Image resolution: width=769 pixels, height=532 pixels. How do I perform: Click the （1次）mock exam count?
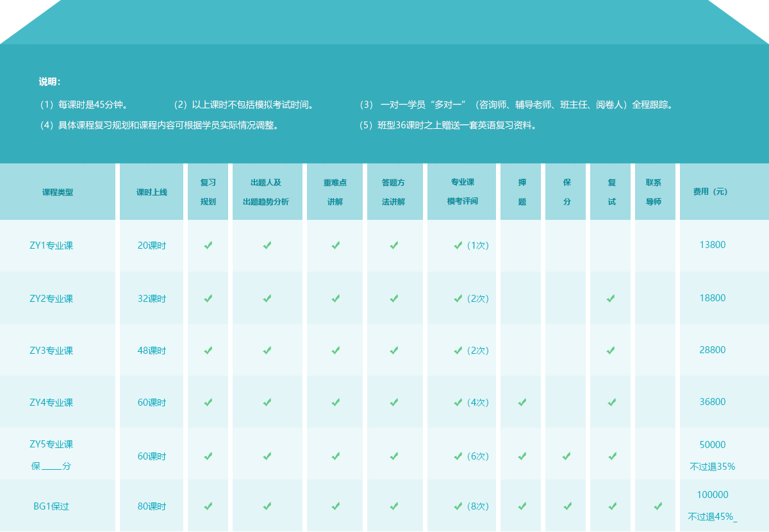tap(477, 245)
